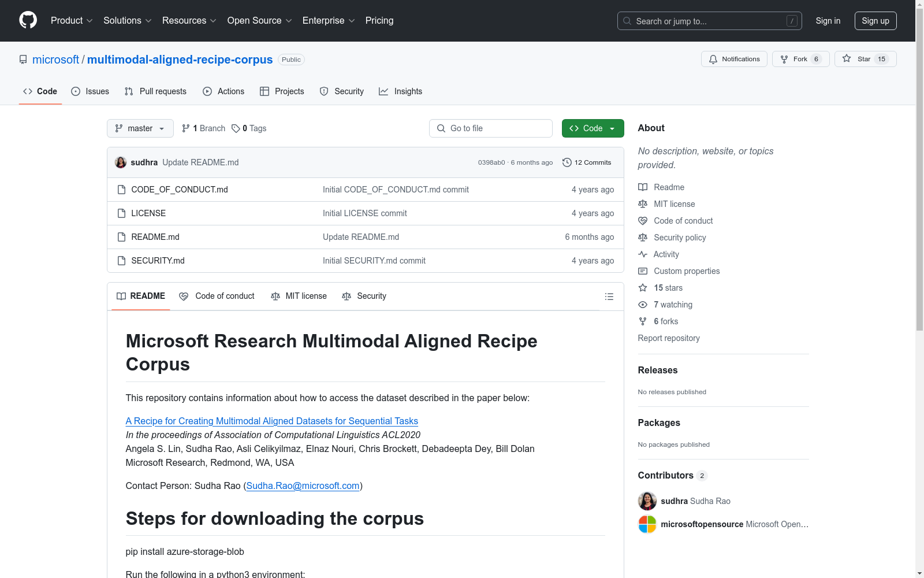This screenshot has height=578, width=924.
Task: Open the Releases heading link
Action: pos(658,370)
